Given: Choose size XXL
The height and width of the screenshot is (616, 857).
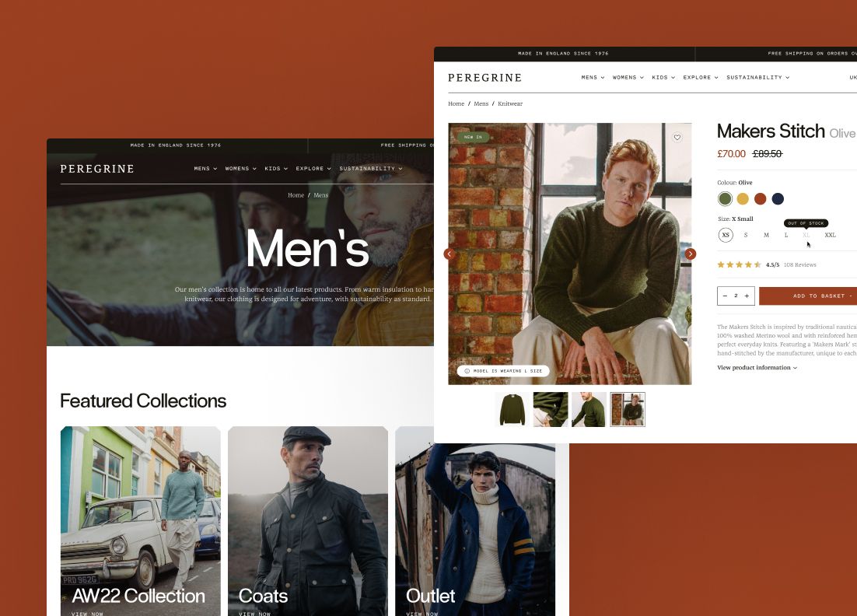Looking at the screenshot, I should (x=831, y=235).
